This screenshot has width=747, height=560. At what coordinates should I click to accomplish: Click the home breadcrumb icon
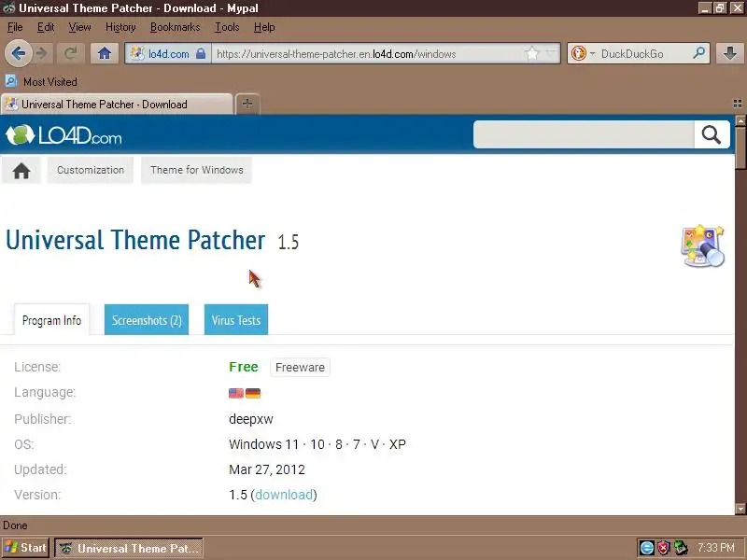pos(21,170)
